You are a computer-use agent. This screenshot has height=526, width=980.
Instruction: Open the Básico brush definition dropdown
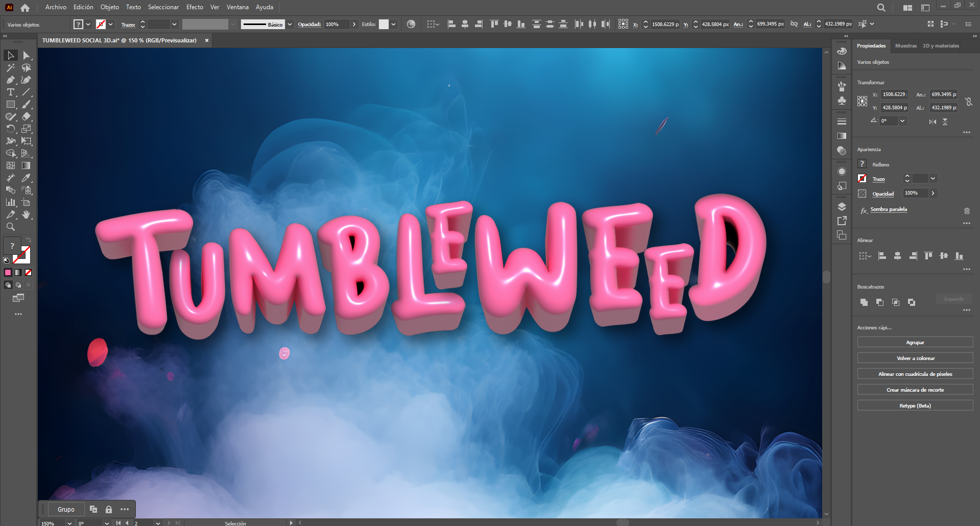tap(290, 24)
